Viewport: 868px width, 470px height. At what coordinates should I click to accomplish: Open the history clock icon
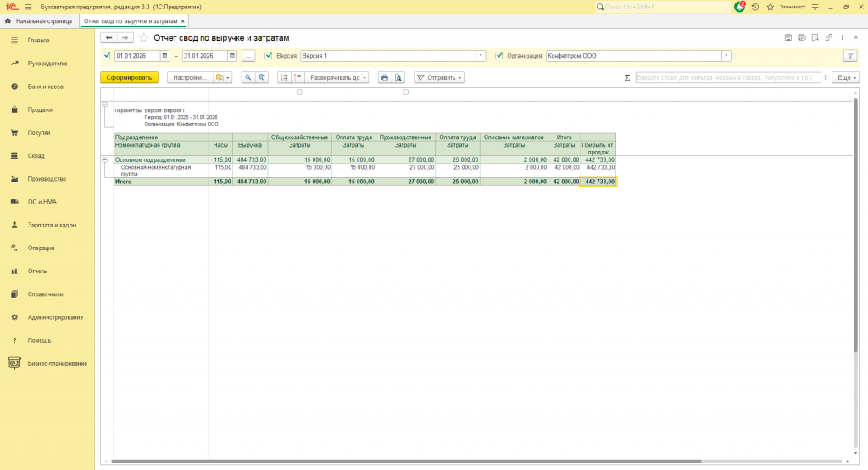click(754, 7)
